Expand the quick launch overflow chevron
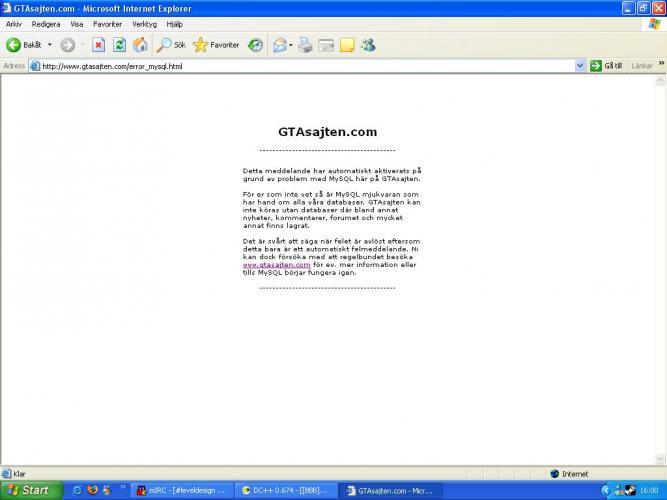This screenshot has height=500, width=667. [x=123, y=487]
